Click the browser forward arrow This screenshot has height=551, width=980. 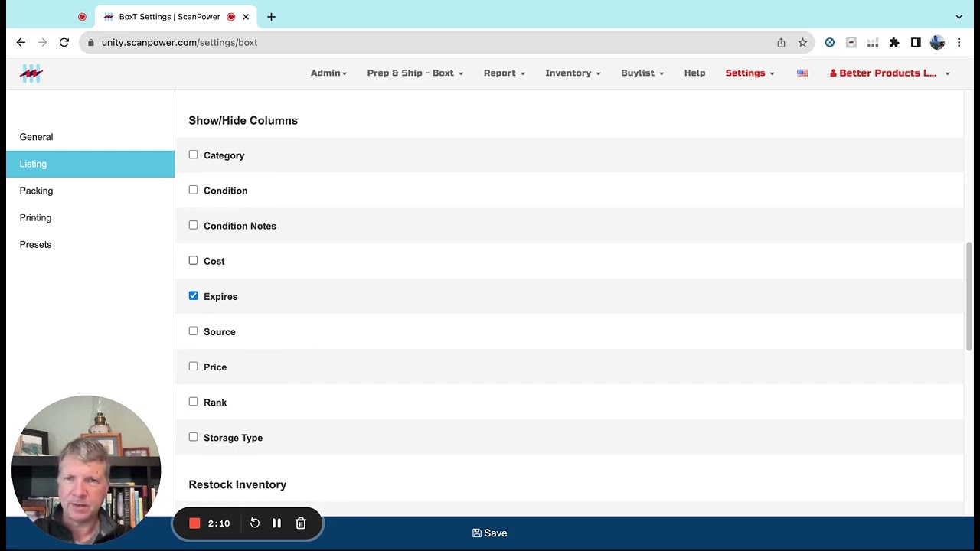pyautogui.click(x=43, y=43)
